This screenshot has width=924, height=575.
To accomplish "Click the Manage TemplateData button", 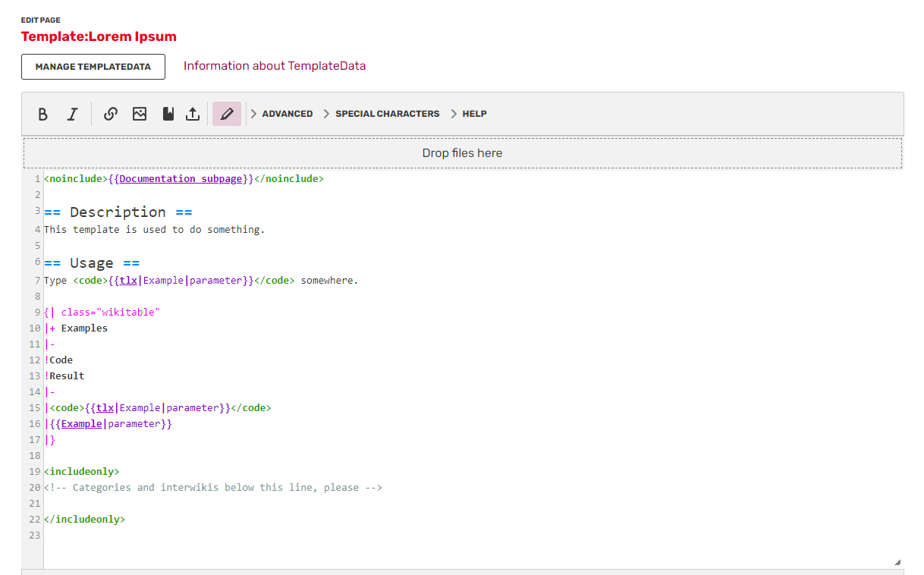I will coord(93,67).
